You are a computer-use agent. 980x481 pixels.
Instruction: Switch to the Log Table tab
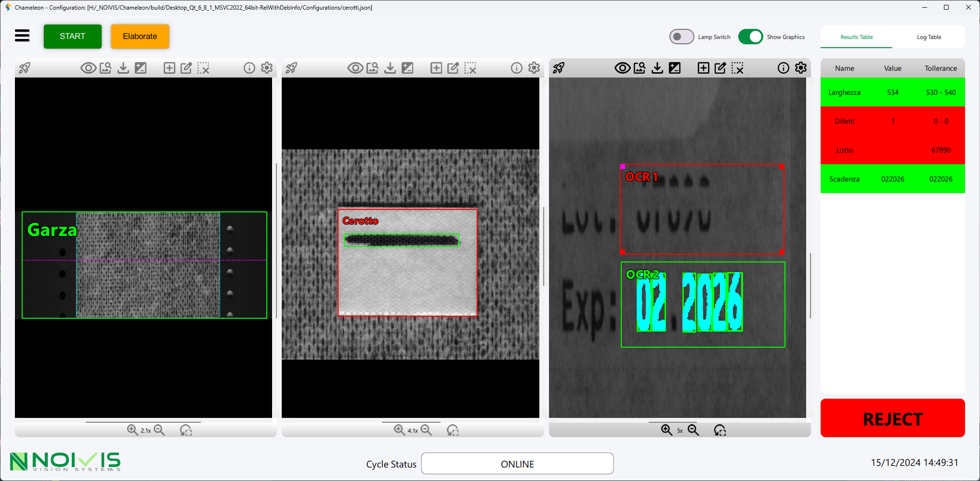pyautogui.click(x=928, y=37)
